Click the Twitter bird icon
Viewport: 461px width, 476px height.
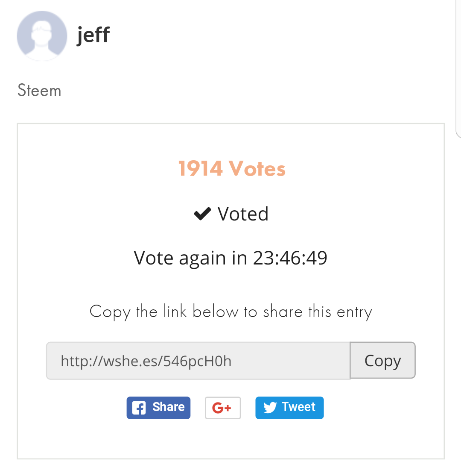click(x=270, y=407)
